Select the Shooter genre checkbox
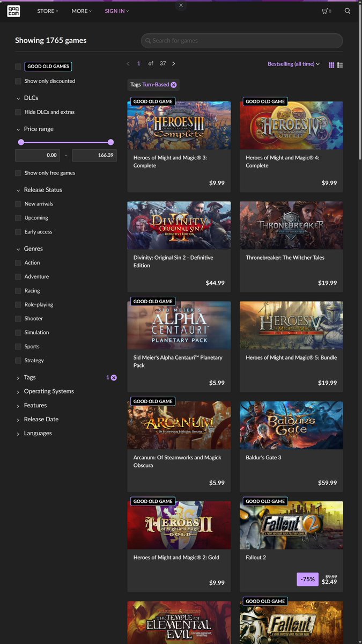 pos(18,318)
